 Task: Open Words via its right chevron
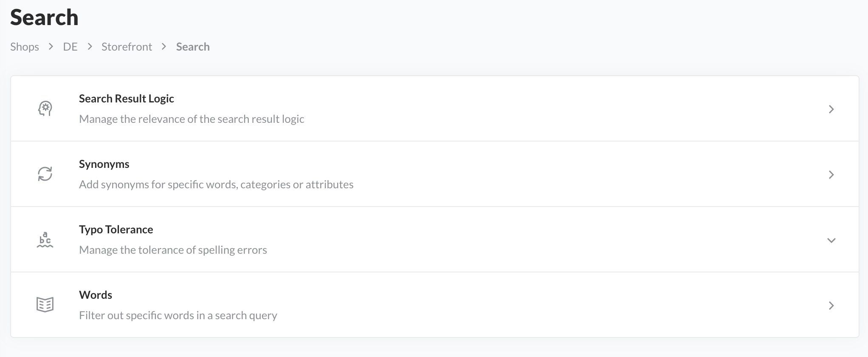point(831,306)
